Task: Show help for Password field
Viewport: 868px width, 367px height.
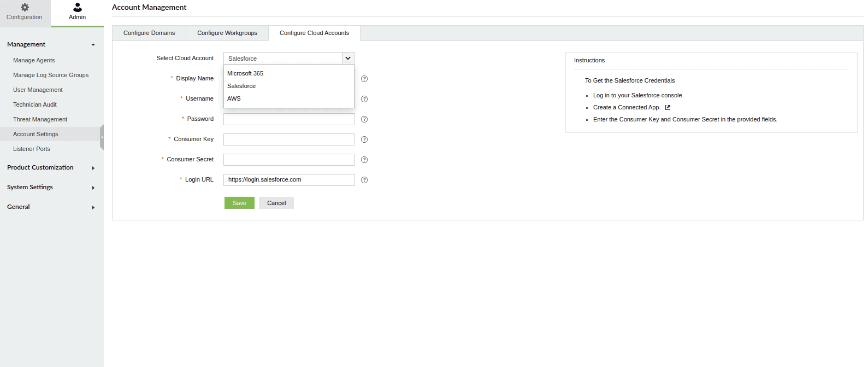Action: click(364, 119)
